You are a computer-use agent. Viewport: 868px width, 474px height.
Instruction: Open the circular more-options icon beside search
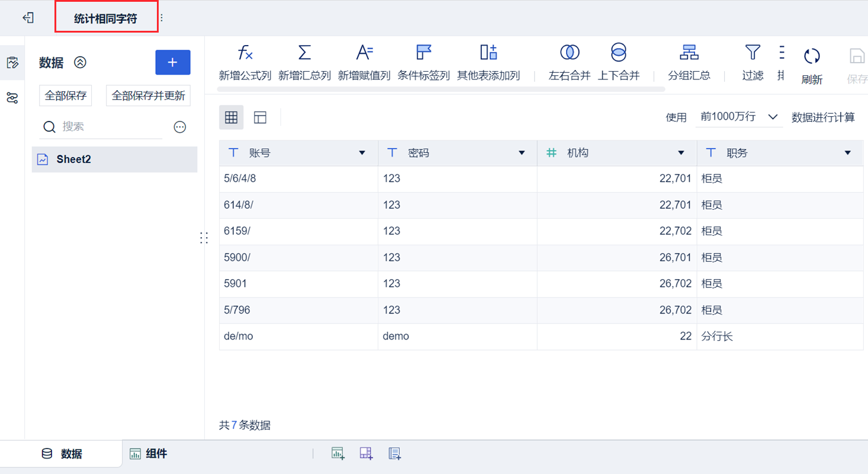point(180,127)
